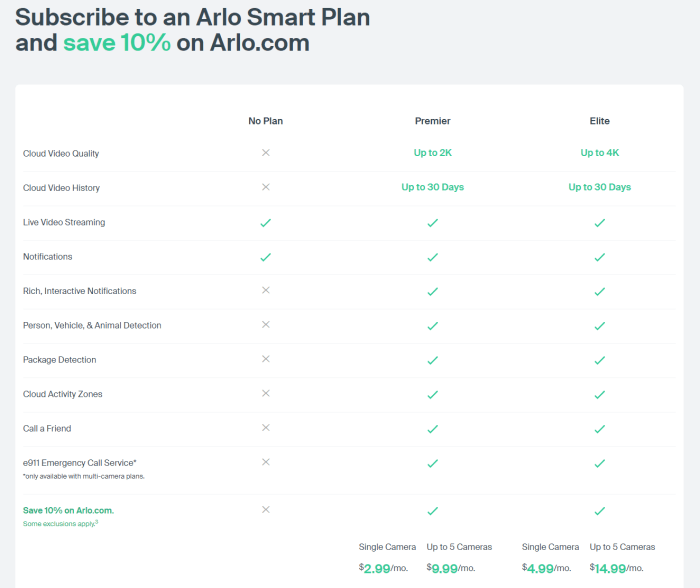The image size is (700, 588).
Task: Click the Elite checkmark for Person, Vehicle, & Animal Detection
Action: pos(600,326)
